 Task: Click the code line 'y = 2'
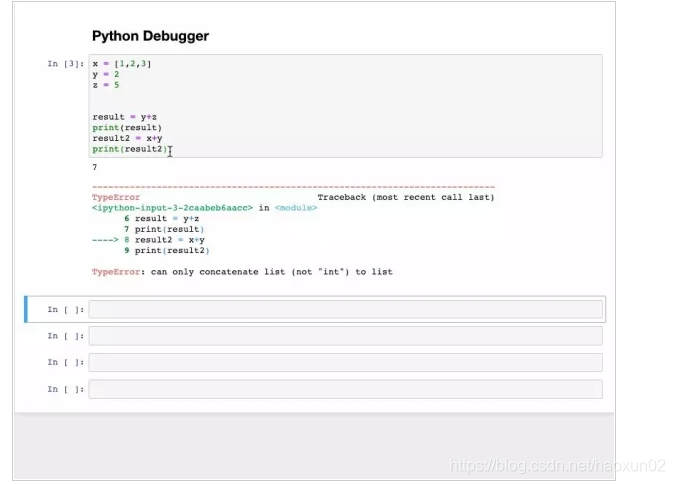click(x=105, y=74)
